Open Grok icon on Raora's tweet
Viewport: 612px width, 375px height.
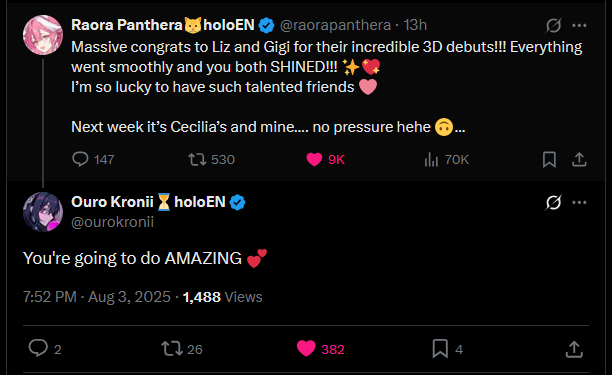click(553, 25)
